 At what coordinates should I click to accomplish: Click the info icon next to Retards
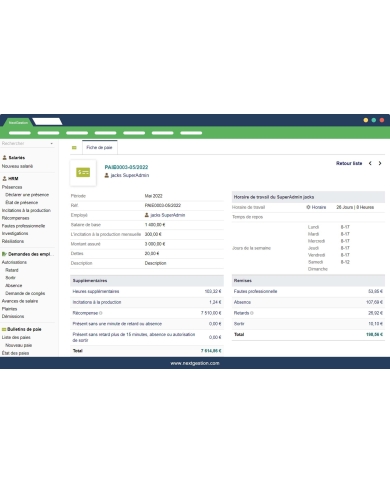tap(252, 313)
